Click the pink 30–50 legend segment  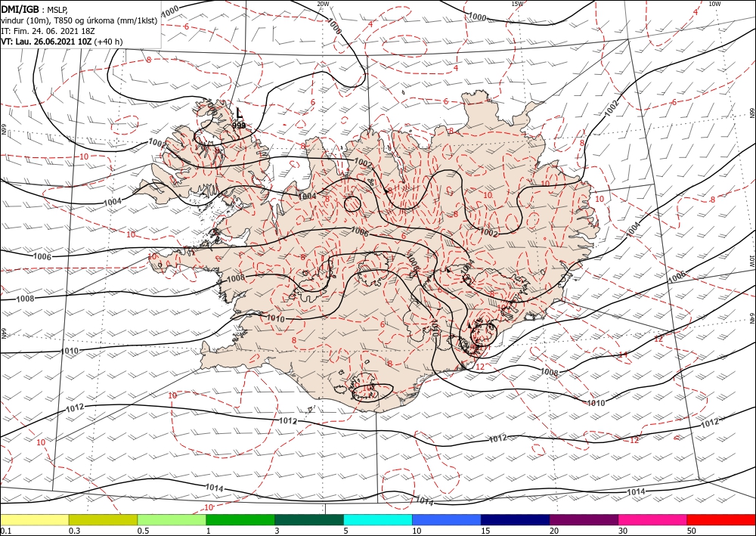(x=653, y=519)
